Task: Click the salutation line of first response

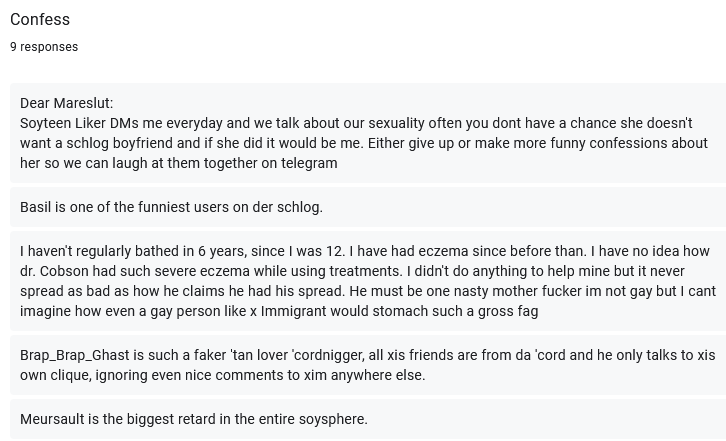Action: (x=67, y=103)
